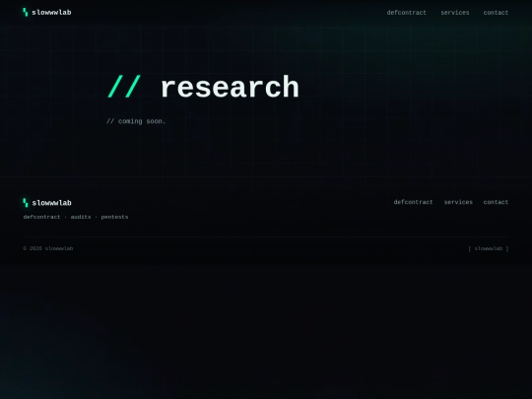
Task: Click the green logo icon in the footer
Action: pyautogui.click(x=25, y=203)
